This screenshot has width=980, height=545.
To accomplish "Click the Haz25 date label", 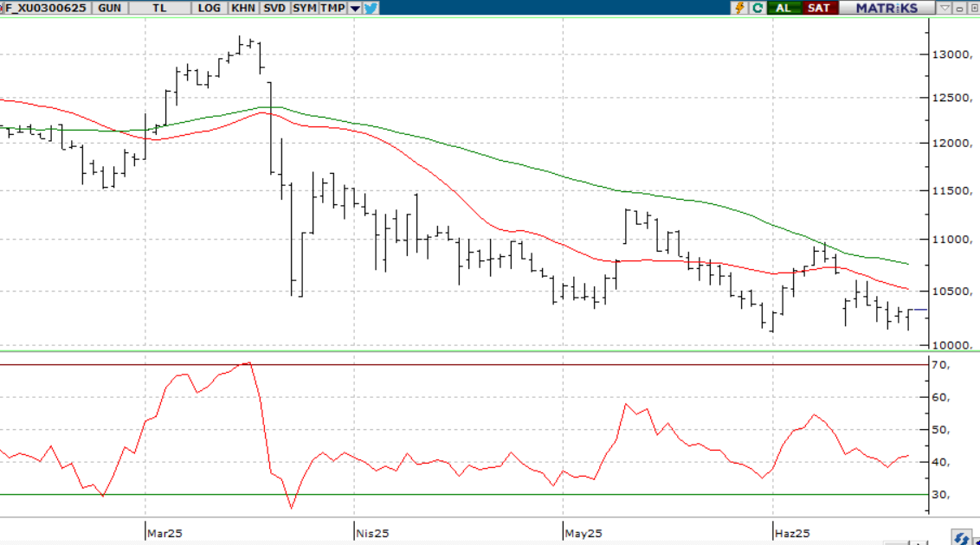I will pos(792,533).
